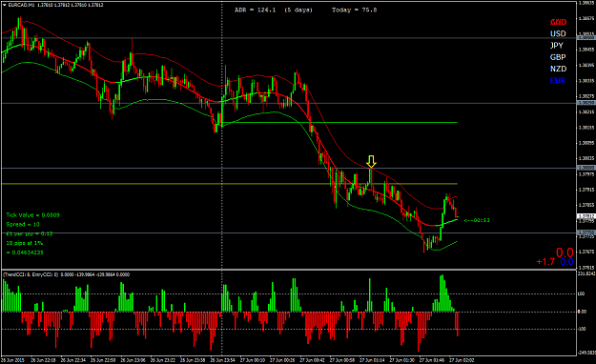Click the 26 Jun 22:34 time label
This screenshot has height=364, width=596.
[x=73, y=360]
